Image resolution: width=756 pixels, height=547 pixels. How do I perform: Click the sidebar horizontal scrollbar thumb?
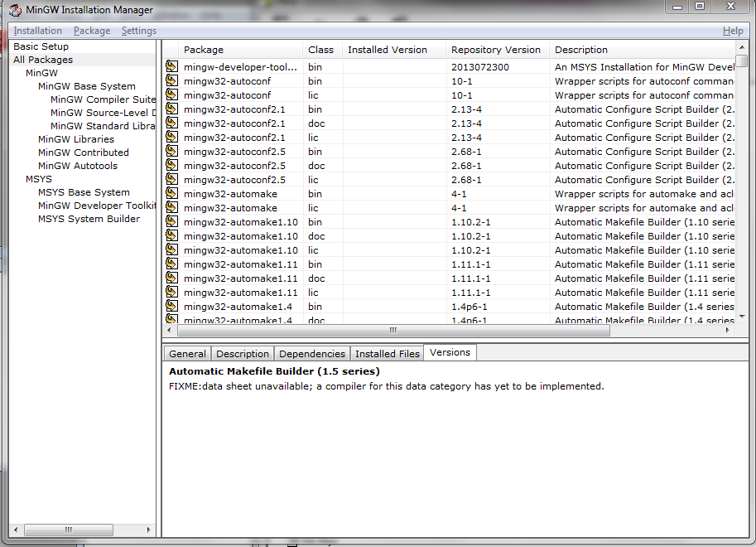click(69, 530)
